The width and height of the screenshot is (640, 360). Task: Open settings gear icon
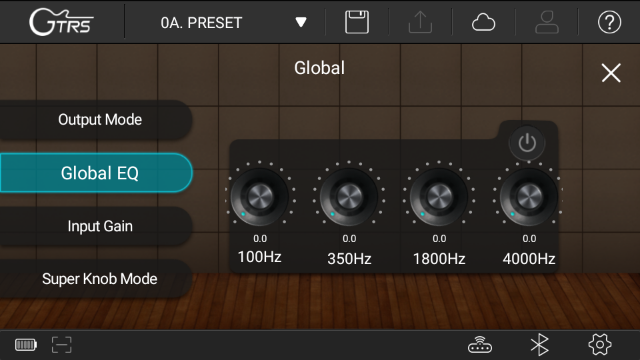pos(600,345)
